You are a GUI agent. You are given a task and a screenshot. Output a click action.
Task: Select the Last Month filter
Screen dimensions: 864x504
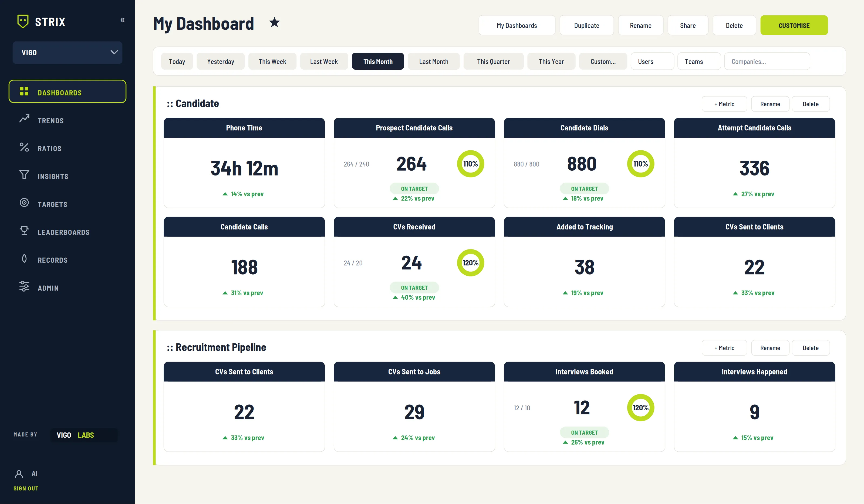click(x=434, y=61)
